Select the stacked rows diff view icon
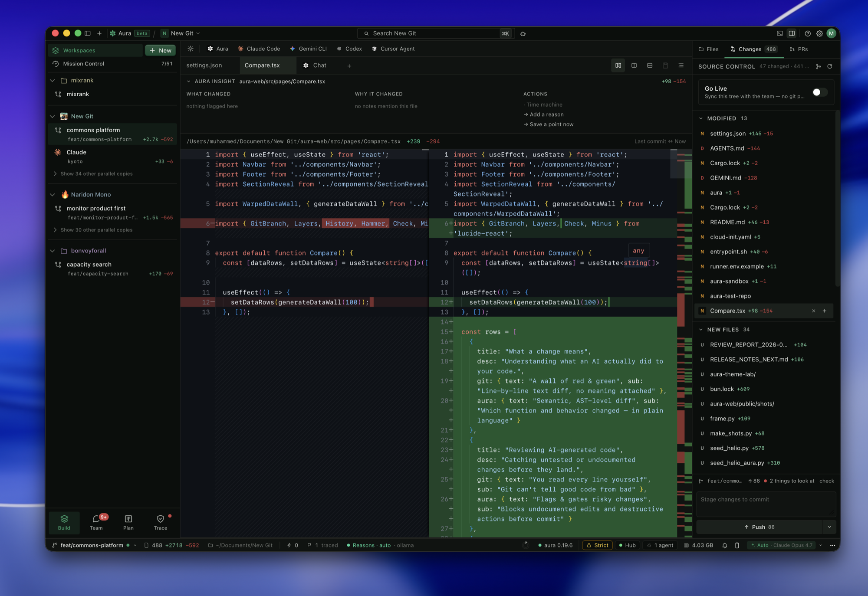Image resolution: width=868 pixels, height=596 pixels. tap(650, 65)
